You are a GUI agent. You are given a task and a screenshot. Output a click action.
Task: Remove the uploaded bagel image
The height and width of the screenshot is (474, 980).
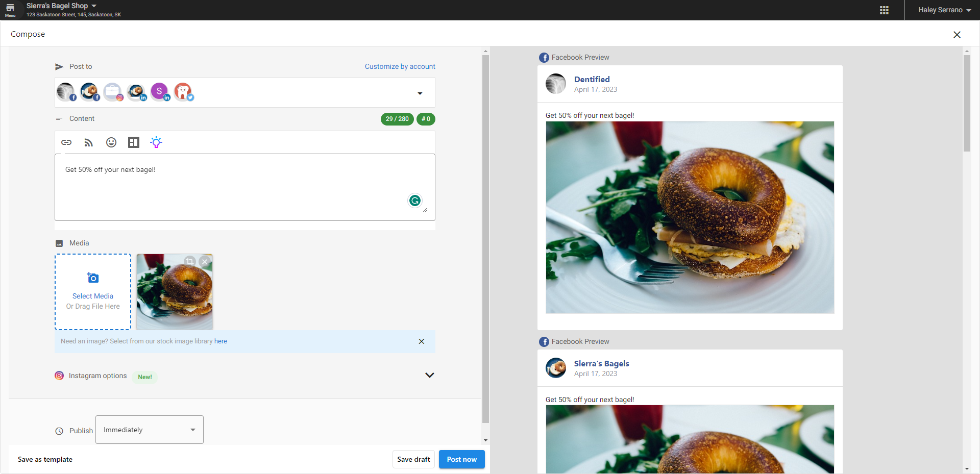coord(205,262)
